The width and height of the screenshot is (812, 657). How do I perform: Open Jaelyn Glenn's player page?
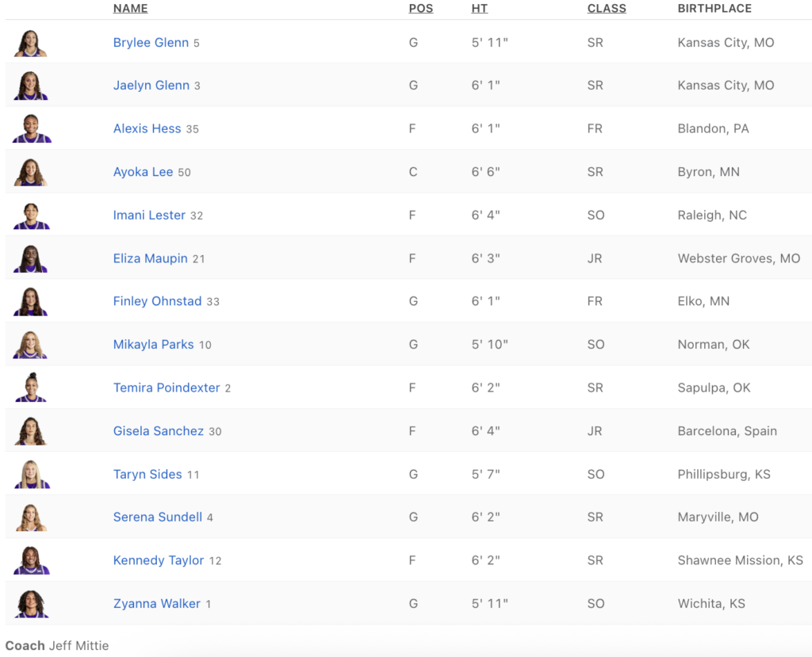pyautogui.click(x=151, y=86)
